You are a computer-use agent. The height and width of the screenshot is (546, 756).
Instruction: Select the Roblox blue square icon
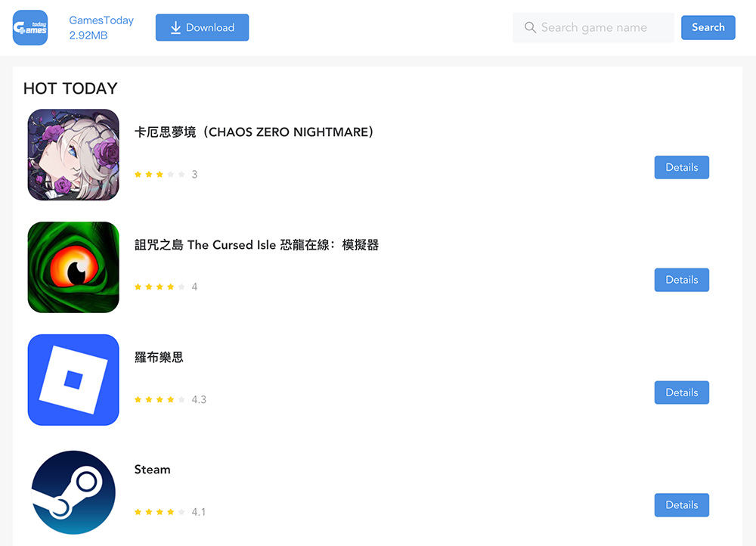(73, 380)
